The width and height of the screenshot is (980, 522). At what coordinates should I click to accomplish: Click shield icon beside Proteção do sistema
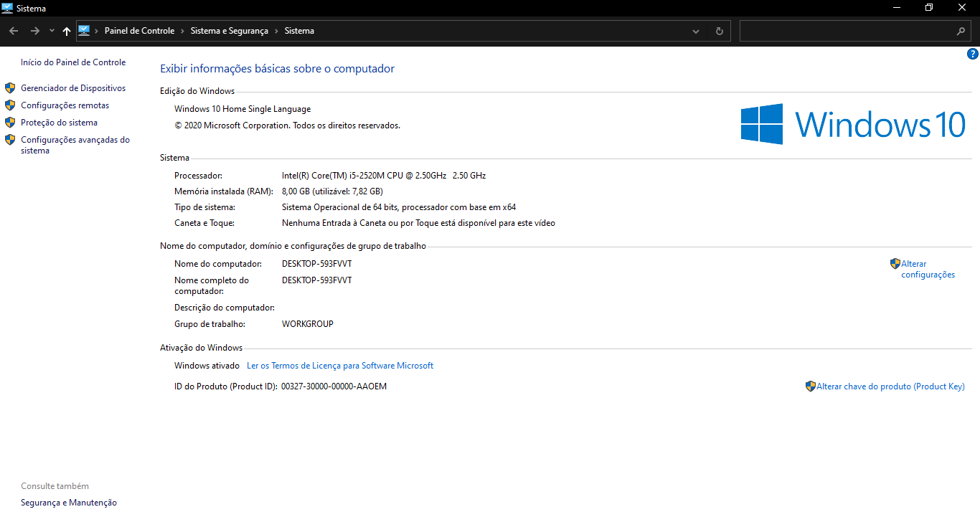tap(10, 123)
